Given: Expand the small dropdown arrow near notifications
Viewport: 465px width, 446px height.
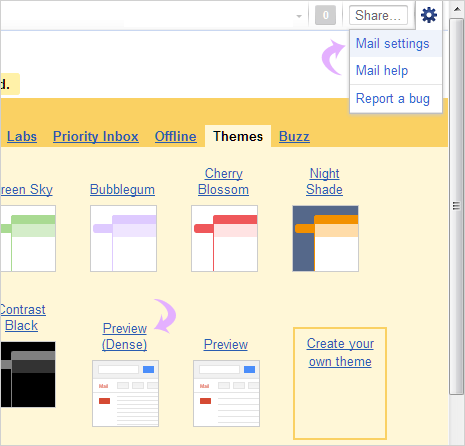Looking at the screenshot, I should click(x=299, y=16).
